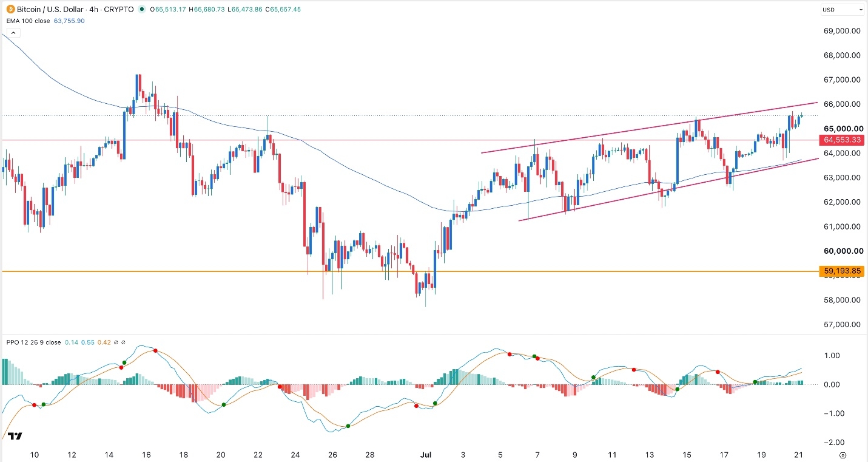Select the lower magenta channel trend line
The height and width of the screenshot is (462, 868).
667,189
